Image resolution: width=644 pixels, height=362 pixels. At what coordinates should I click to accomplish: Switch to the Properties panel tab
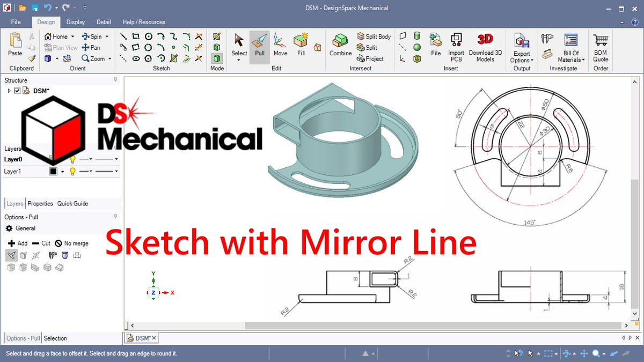coord(40,204)
